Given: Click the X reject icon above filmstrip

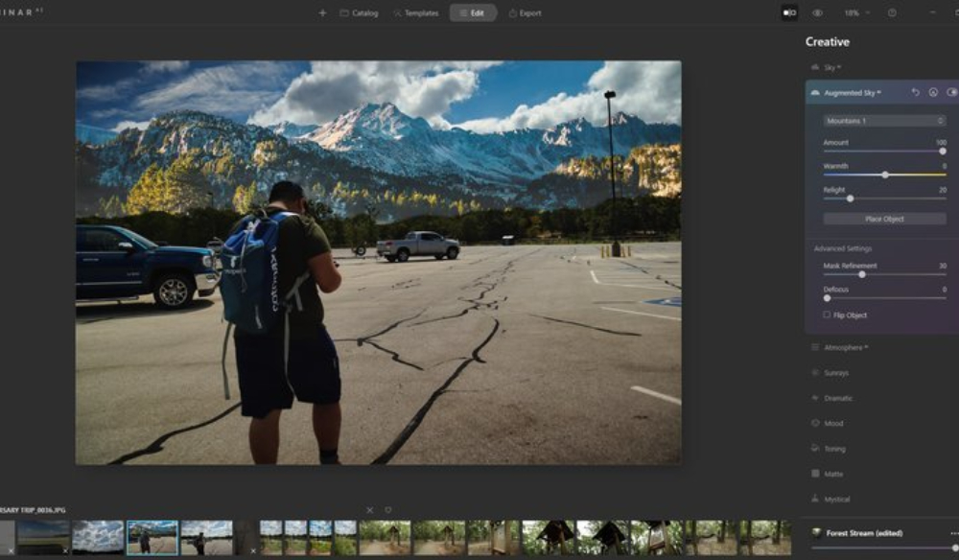Looking at the screenshot, I should [x=369, y=510].
